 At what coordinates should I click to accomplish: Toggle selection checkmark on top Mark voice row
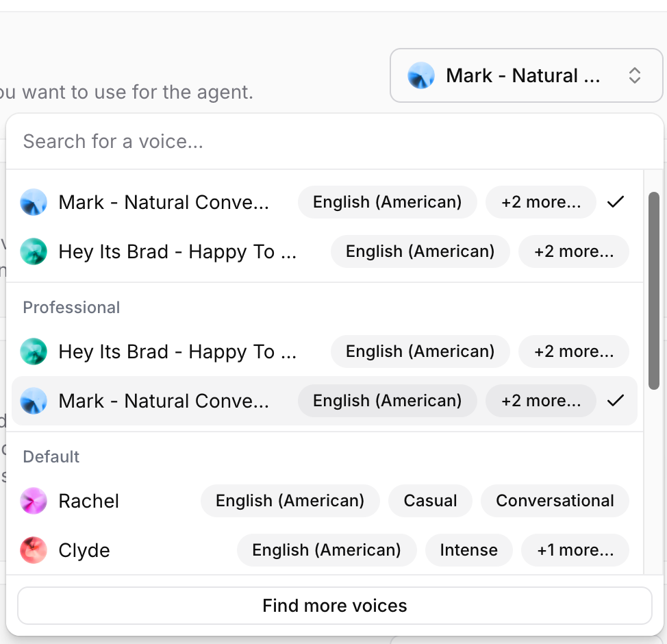pyautogui.click(x=616, y=202)
